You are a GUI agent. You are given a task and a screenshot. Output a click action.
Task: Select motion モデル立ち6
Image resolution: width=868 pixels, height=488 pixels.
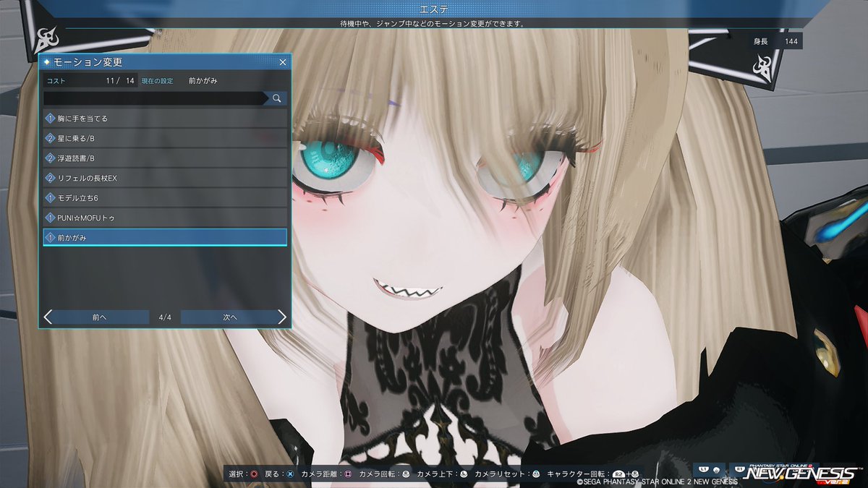click(x=165, y=197)
